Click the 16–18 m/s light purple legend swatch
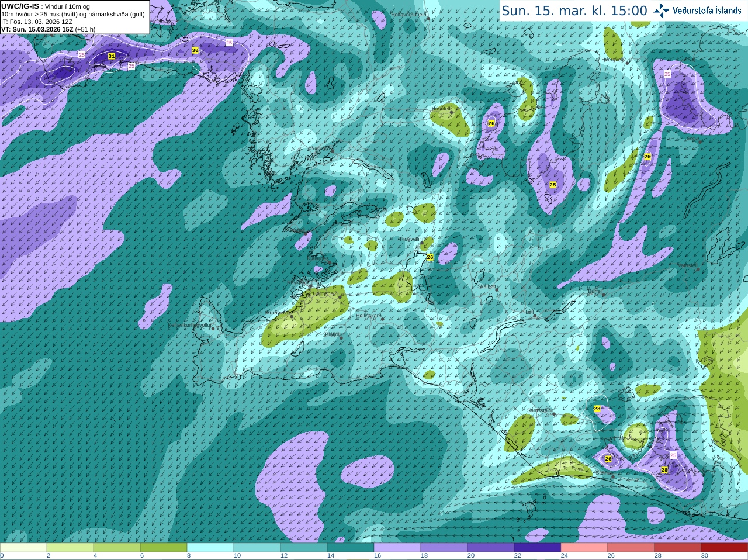Screen dimensions: 748x560 click(397, 547)
